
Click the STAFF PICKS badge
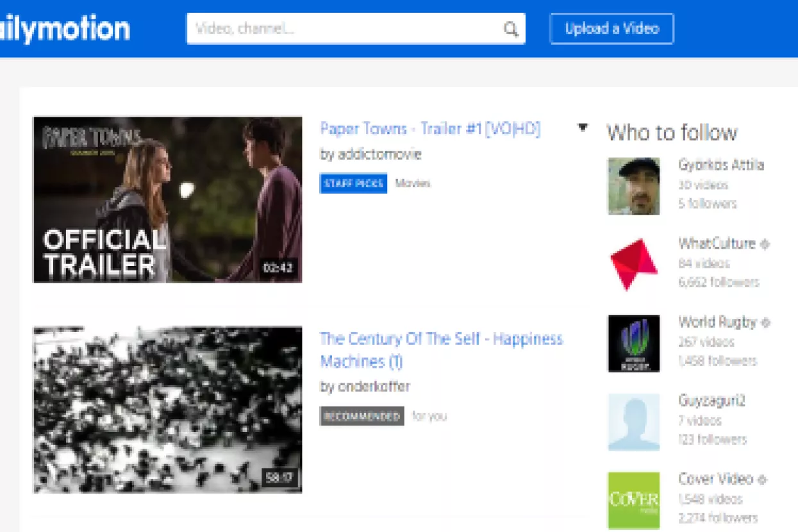pyautogui.click(x=353, y=183)
